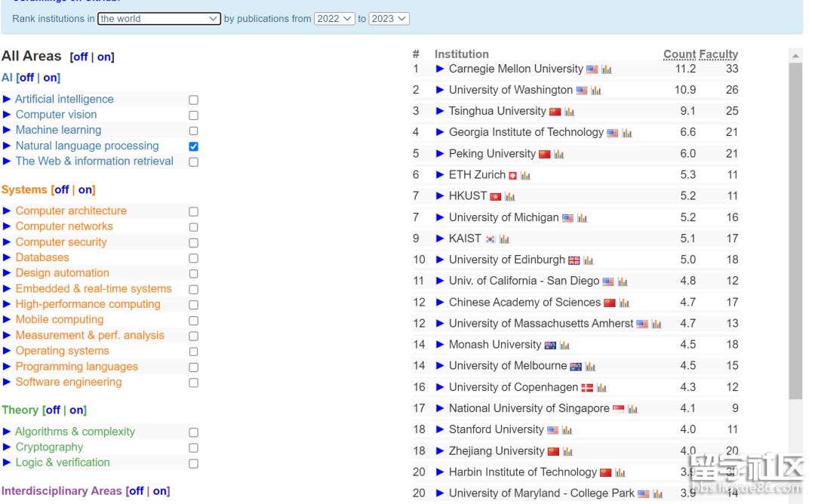Expand Carnegie Mellon University faculty list

[x=440, y=69]
